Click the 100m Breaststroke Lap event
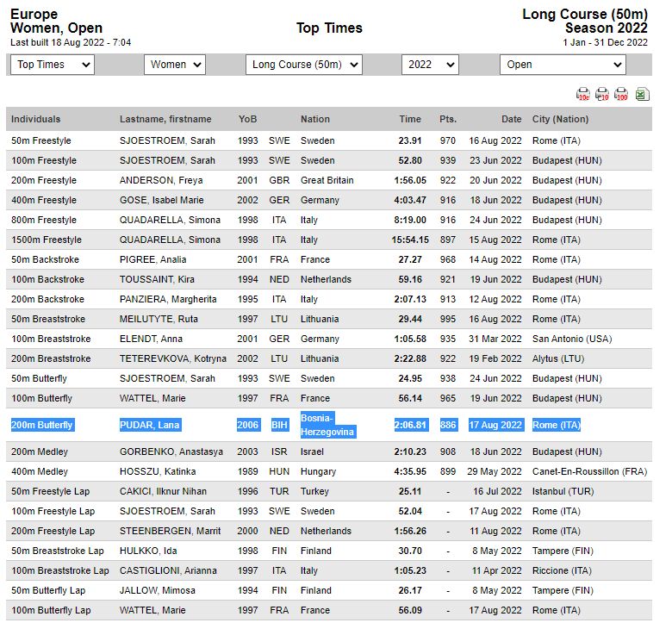 (x=59, y=570)
